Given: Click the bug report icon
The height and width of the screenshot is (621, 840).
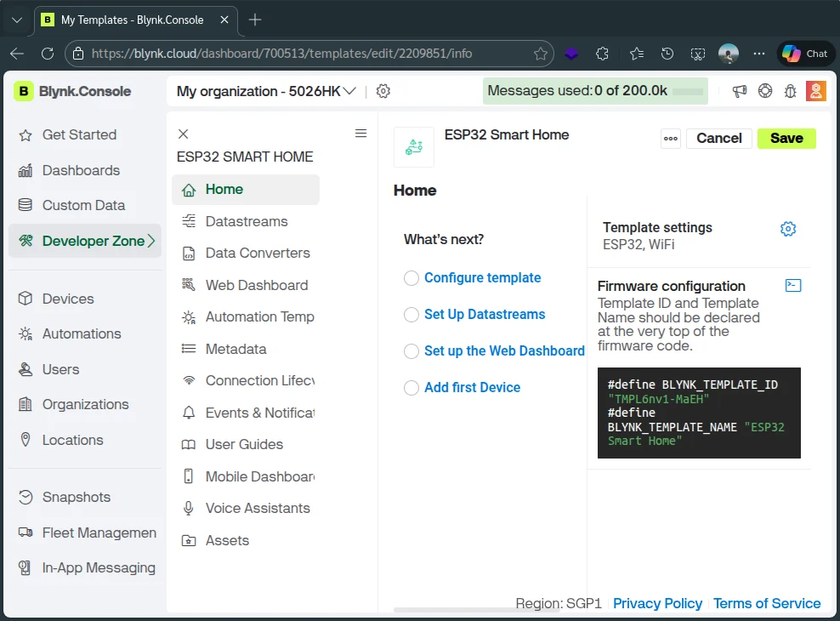Looking at the screenshot, I should click(790, 91).
